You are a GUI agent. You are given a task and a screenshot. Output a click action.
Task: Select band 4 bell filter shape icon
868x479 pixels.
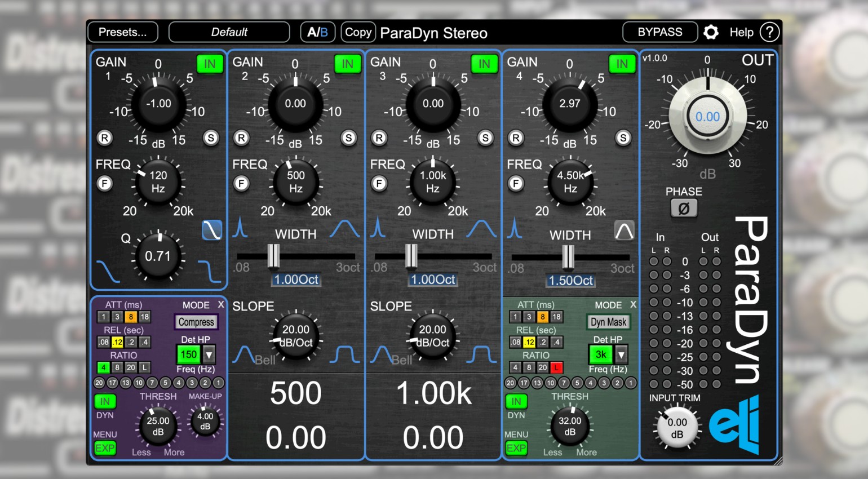click(x=624, y=230)
